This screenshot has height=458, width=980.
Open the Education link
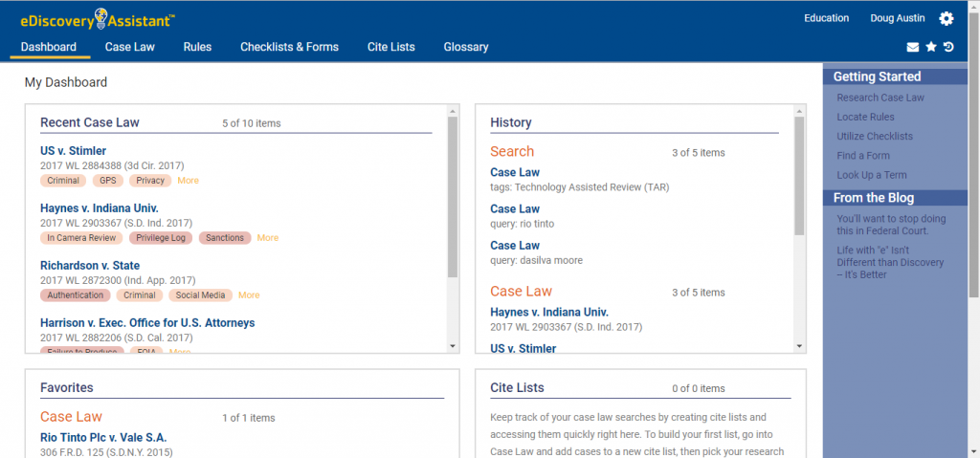coord(826,18)
